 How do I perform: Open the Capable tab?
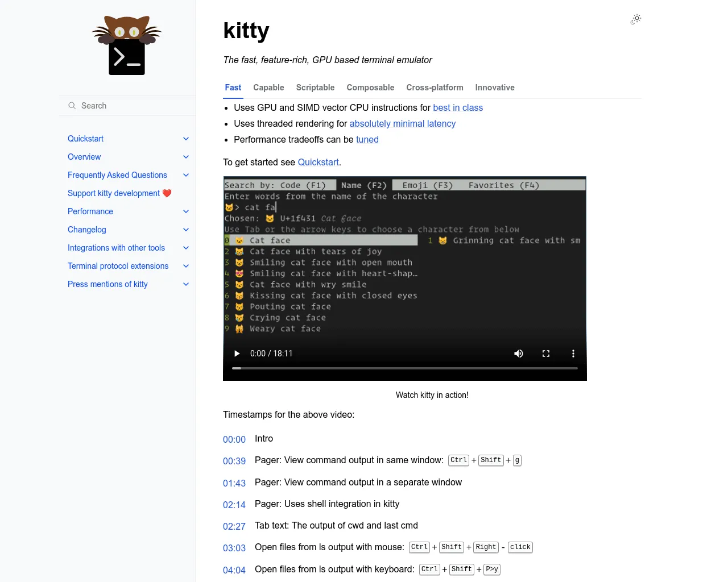[x=268, y=88]
